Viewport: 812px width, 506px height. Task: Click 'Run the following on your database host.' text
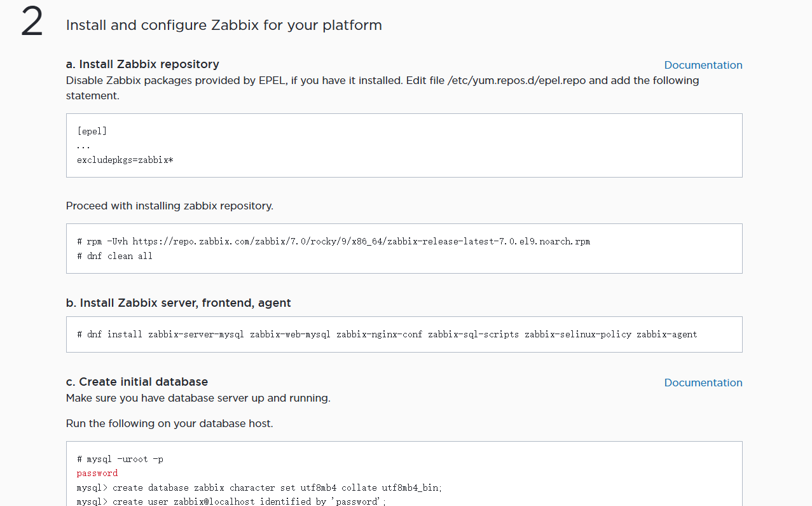click(x=170, y=424)
